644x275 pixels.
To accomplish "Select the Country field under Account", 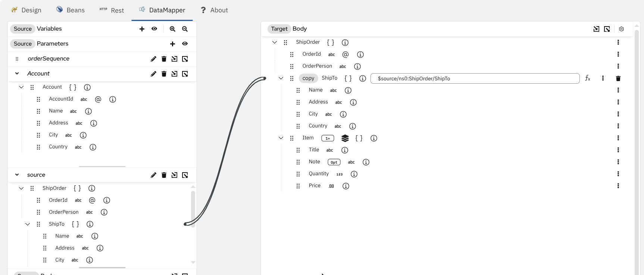I will point(58,147).
